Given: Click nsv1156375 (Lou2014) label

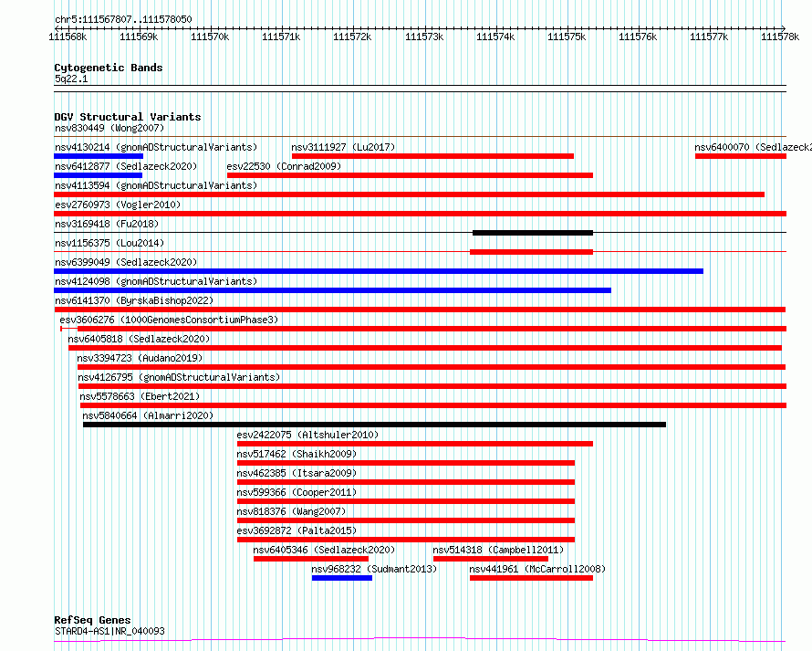Looking at the screenshot, I should [109, 243].
